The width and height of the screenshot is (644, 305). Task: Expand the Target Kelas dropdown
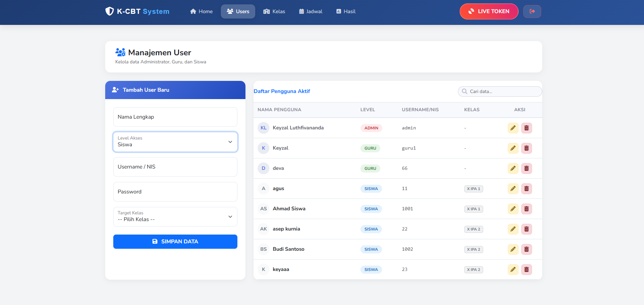tap(175, 217)
